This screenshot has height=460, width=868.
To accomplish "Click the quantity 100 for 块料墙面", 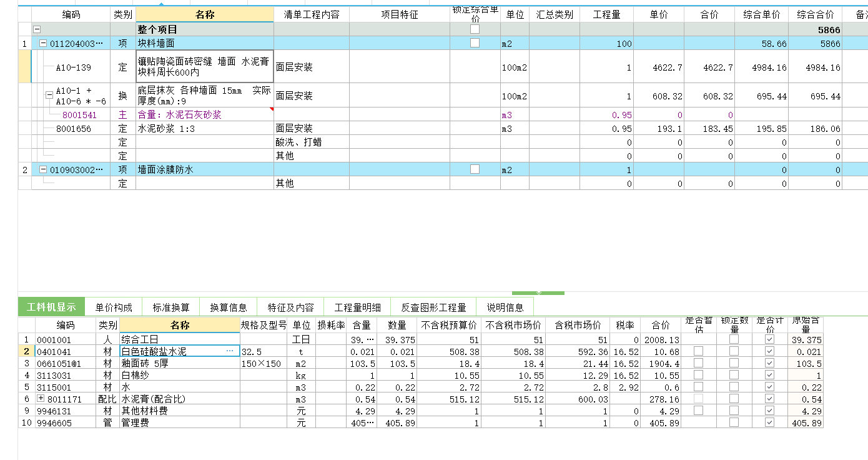I will click(606, 44).
